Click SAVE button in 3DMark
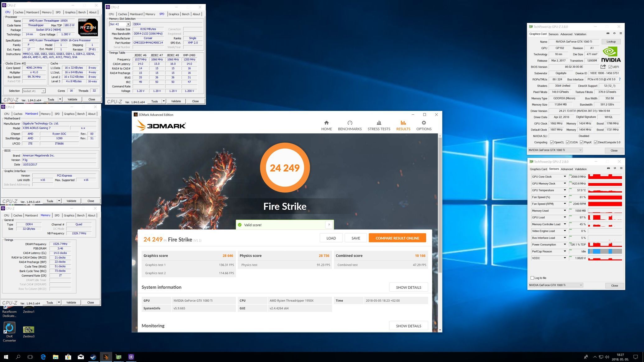The width and height of the screenshot is (644, 362). [x=355, y=238]
